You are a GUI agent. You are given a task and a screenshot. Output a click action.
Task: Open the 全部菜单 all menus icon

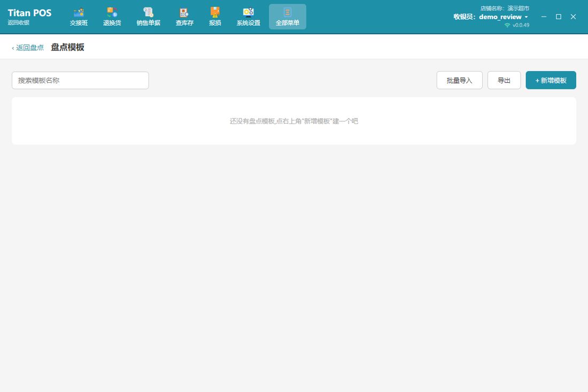coord(288,17)
